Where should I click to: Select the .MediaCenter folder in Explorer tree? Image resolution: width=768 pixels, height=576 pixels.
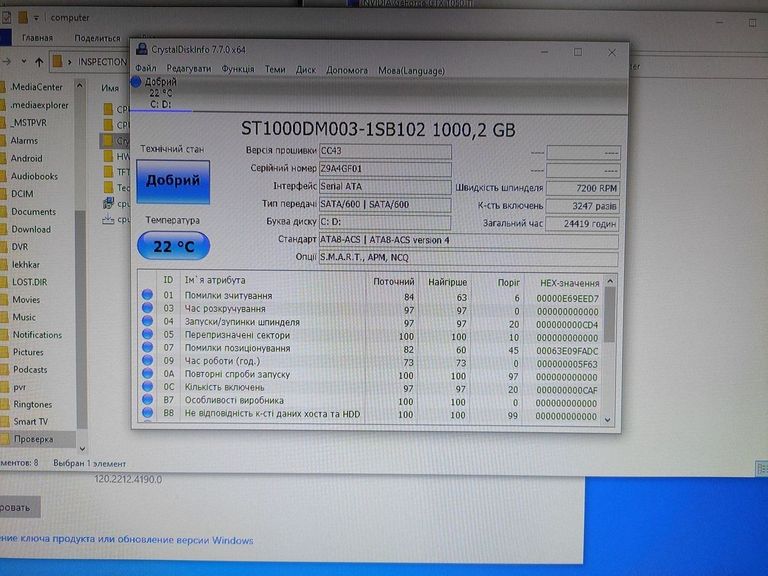(x=37, y=87)
